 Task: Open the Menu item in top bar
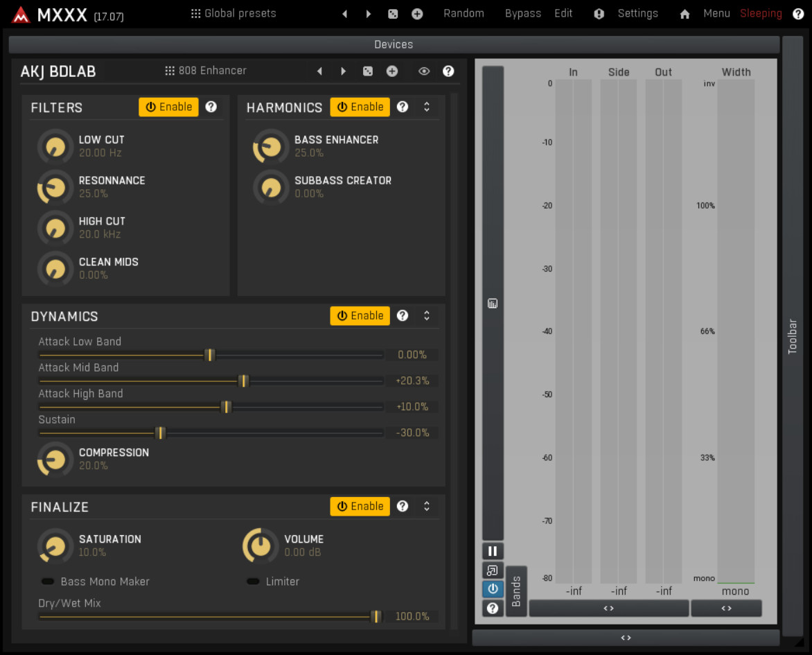[x=716, y=13]
